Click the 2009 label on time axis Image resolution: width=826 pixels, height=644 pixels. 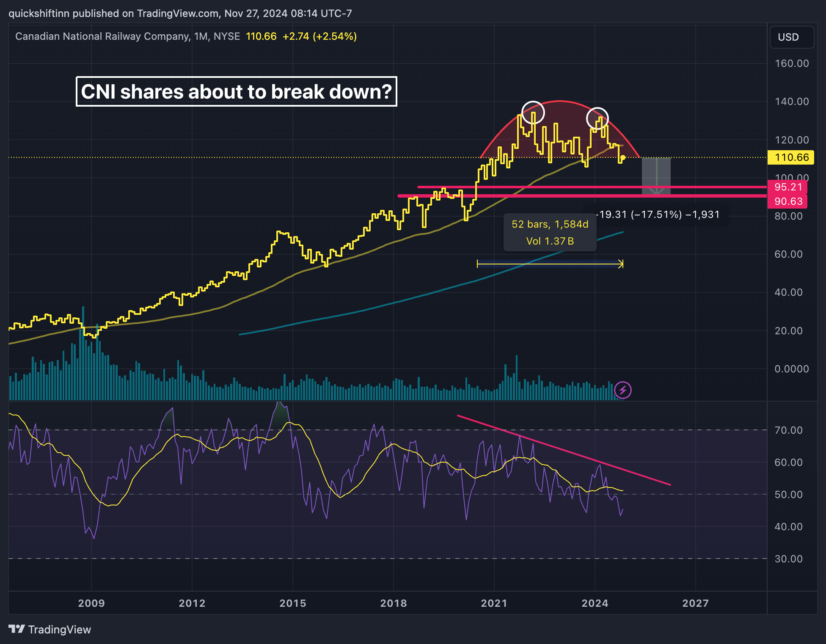91,603
